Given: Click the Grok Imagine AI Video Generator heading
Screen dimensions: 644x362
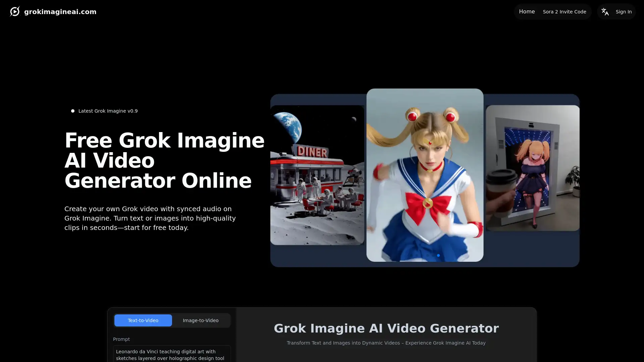Looking at the screenshot, I should (x=386, y=328).
